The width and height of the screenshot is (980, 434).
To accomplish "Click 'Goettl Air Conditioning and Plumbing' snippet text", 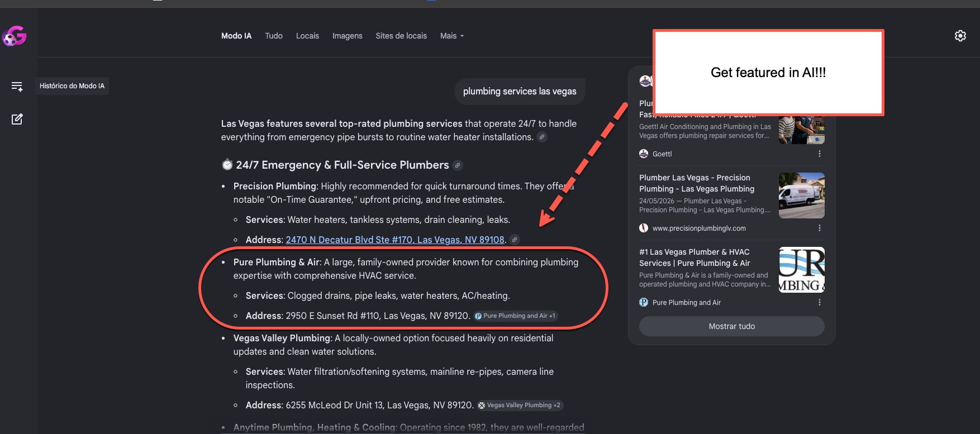I will click(705, 131).
